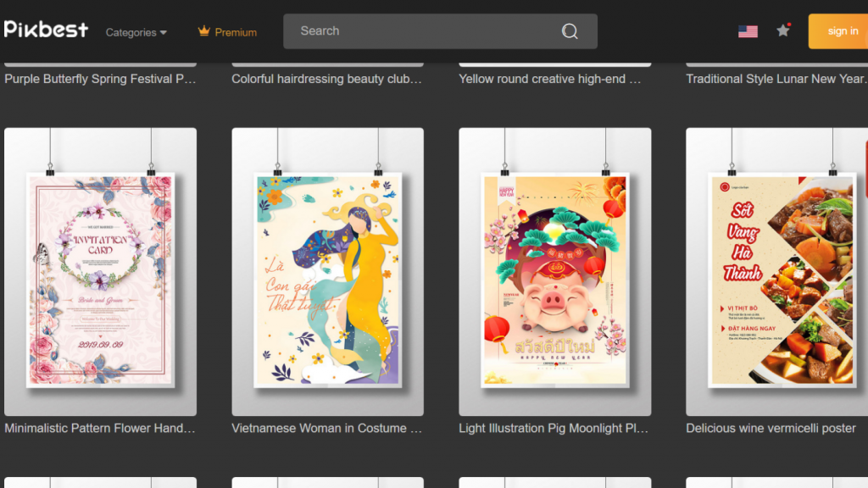Screen dimensions: 868x488
Task: Click the Traditional Style Lunar New Year title
Action: click(776, 79)
